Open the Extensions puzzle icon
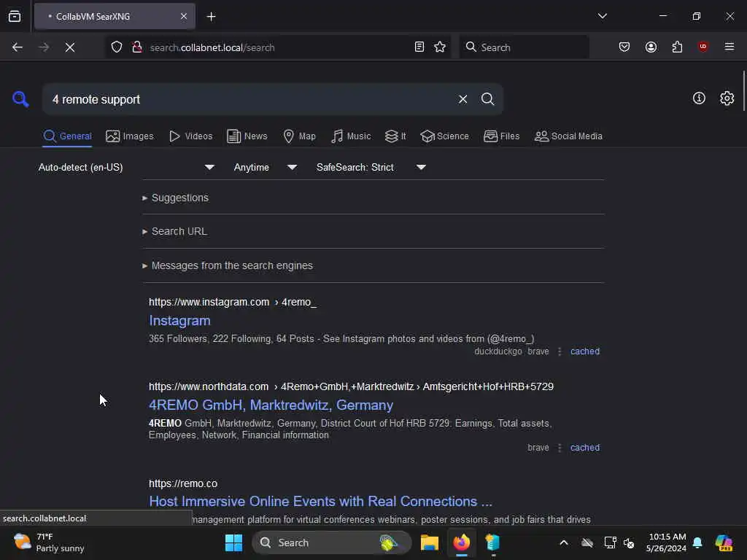This screenshot has height=560, width=747. 677,47
